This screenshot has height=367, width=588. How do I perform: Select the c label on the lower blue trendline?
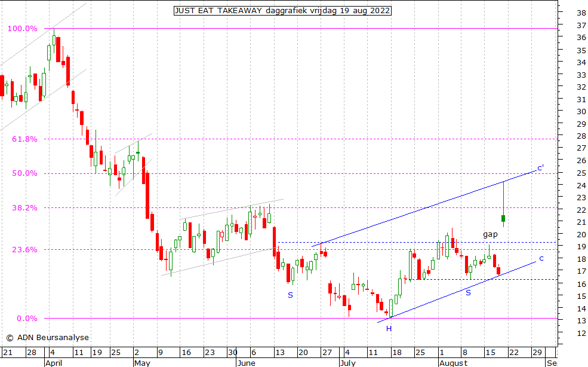(541, 258)
